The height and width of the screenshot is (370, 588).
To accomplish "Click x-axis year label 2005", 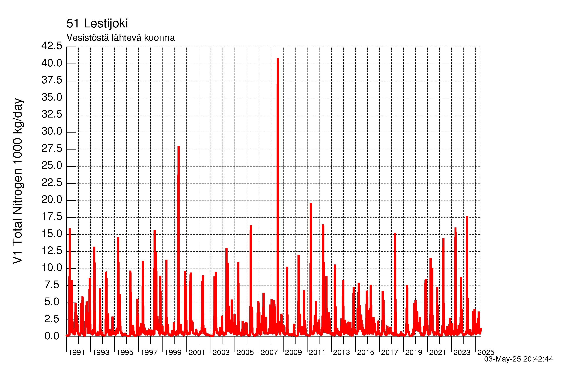I will tap(245, 352).
